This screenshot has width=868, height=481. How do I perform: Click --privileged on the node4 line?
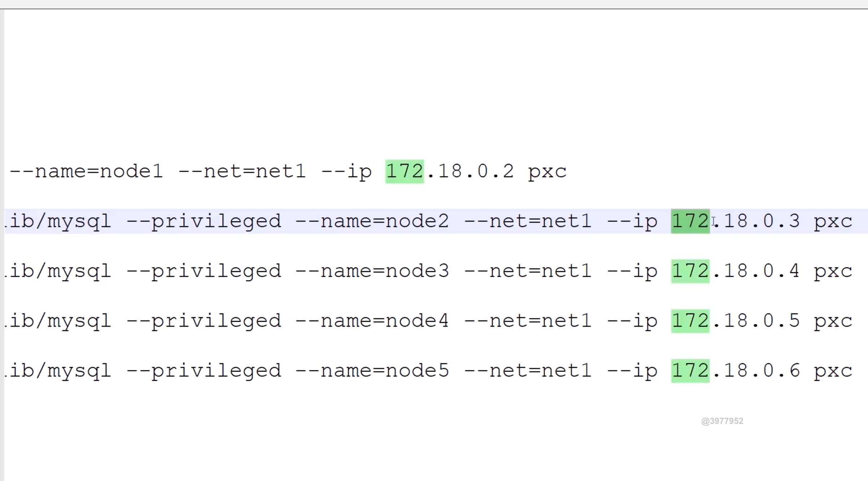tap(203, 321)
